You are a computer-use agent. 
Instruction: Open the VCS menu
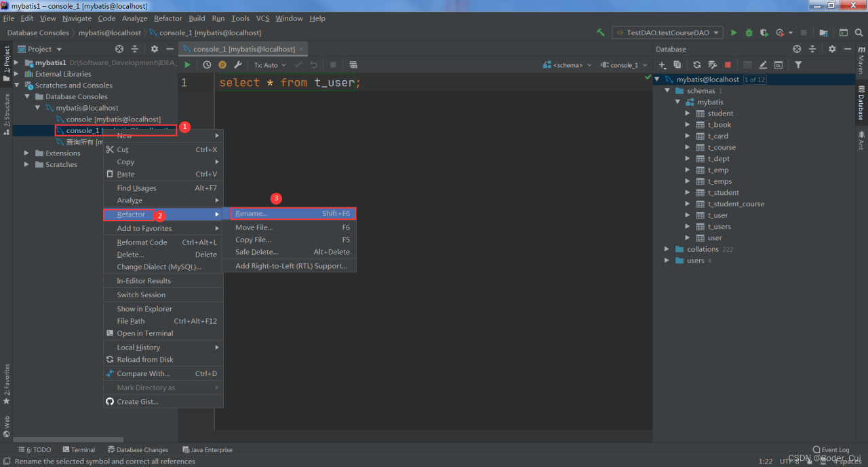[x=262, y=18]
